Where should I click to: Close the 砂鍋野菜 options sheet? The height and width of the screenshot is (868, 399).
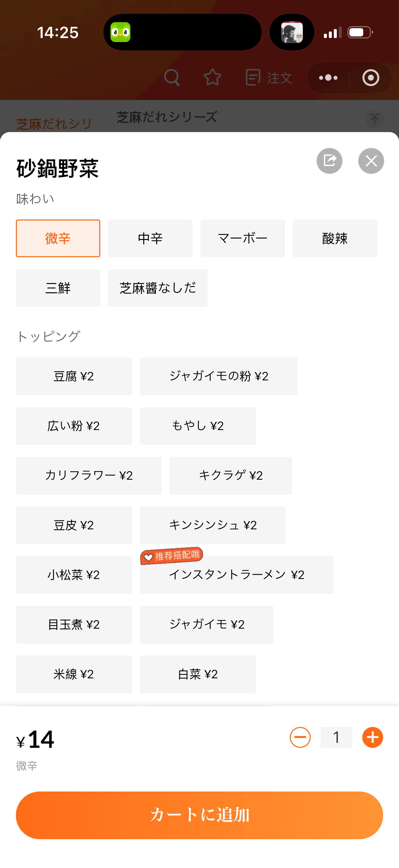coord(371,161)
